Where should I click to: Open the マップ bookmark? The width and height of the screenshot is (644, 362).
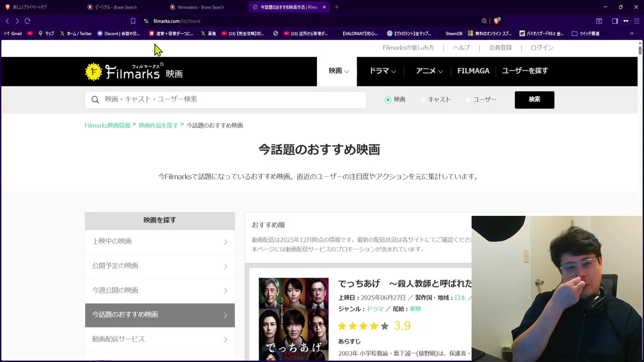46,34
